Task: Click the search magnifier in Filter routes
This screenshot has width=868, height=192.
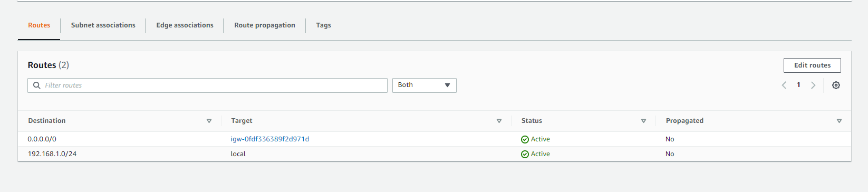Action: pos(36,85)
